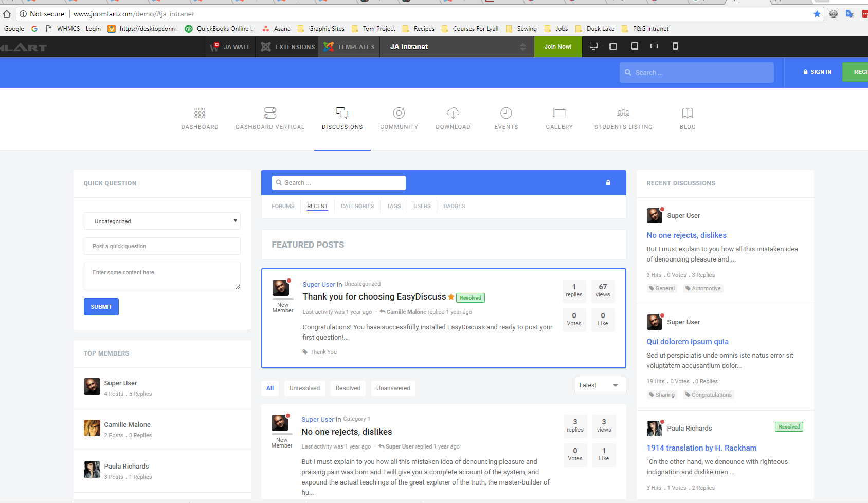Open the Gallery icon

[559, 113]
